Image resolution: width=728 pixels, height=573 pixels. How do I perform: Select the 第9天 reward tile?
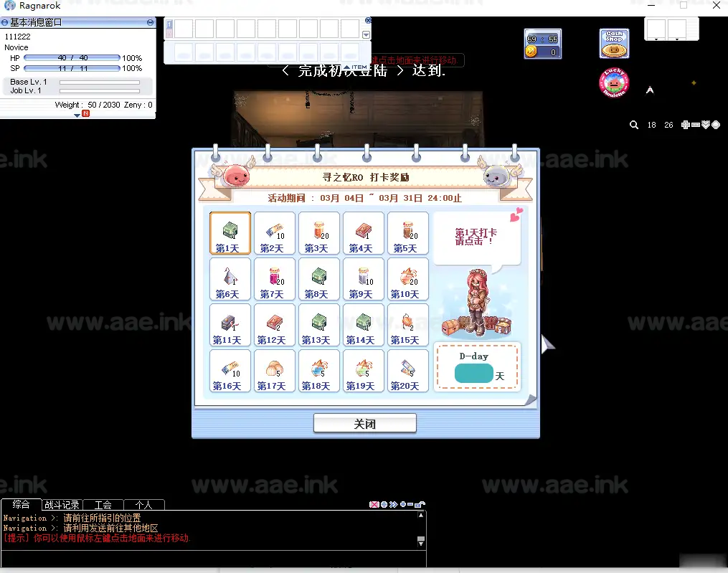tap(364, 279)
